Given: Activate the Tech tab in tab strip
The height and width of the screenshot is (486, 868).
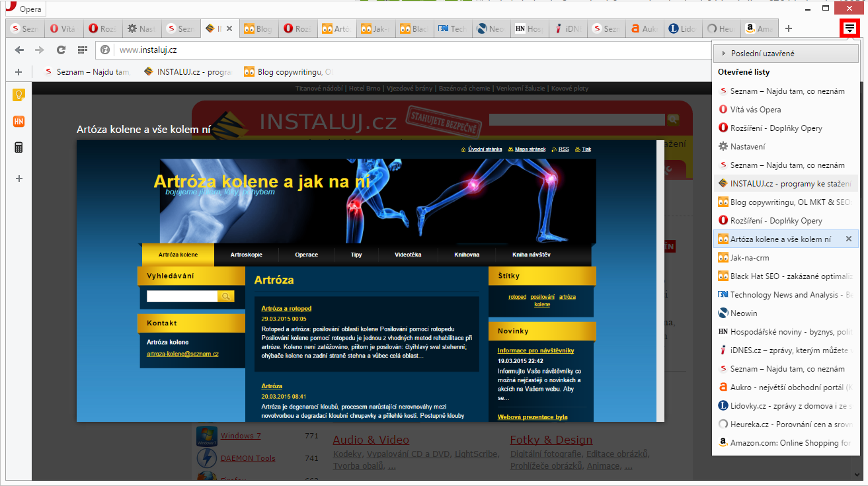Looking at the screenshot, I should point(453,28).
